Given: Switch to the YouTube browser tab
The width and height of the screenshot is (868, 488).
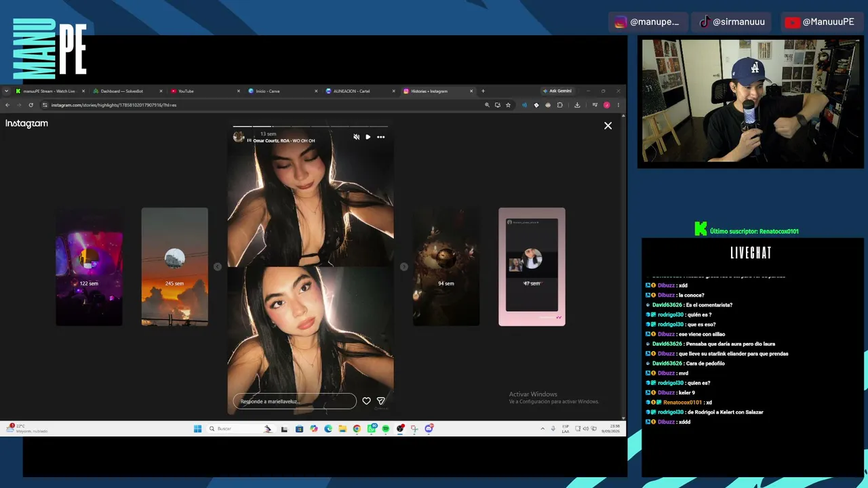Looking at the screenshot, I should [205, 91].
